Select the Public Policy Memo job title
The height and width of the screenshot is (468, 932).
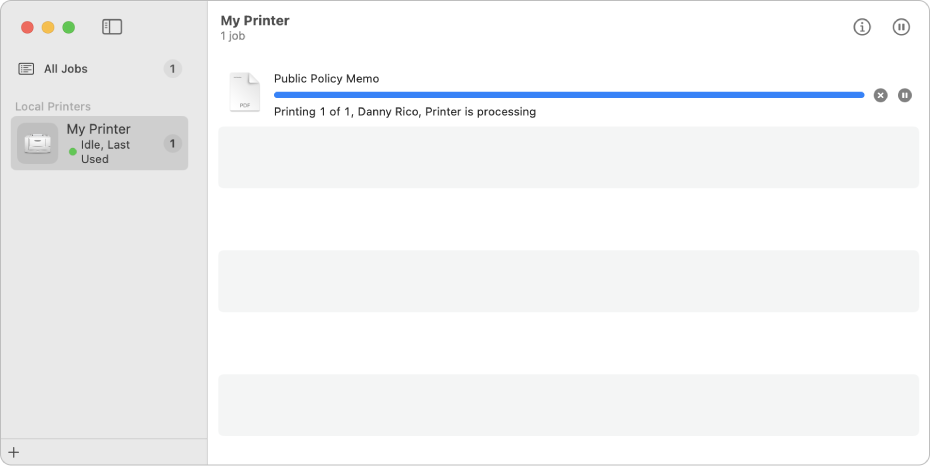[327, 78]
